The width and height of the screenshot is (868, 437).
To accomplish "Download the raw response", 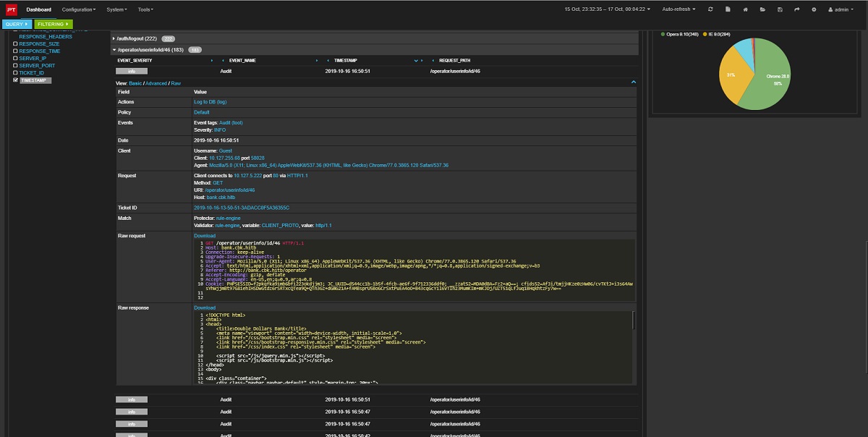I will point(205,307).
